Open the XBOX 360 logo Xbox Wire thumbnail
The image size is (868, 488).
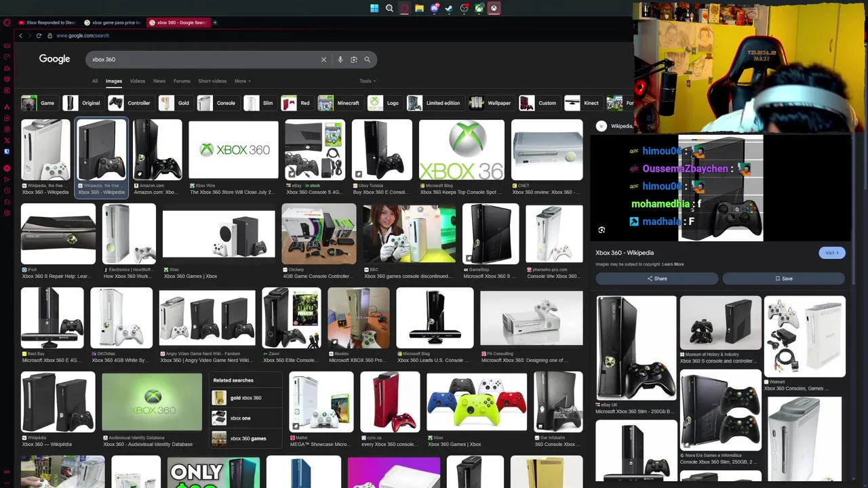[x=233, y=150]
